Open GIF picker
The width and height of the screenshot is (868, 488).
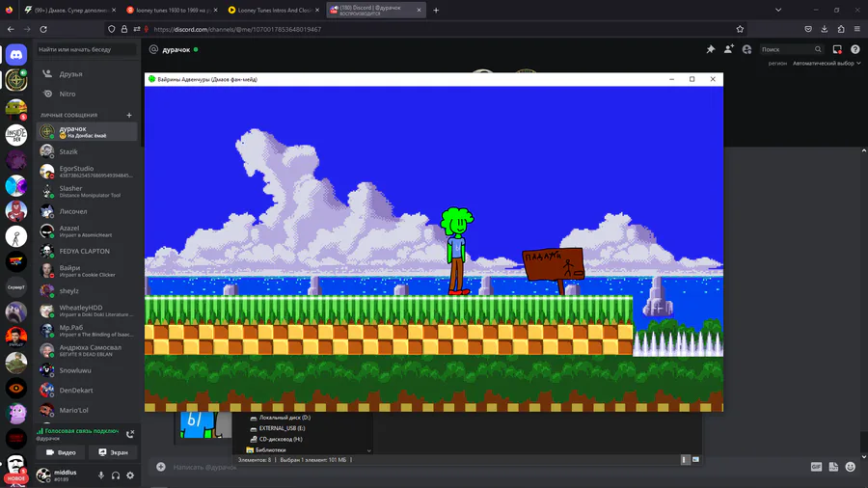[x=816, y=467]
